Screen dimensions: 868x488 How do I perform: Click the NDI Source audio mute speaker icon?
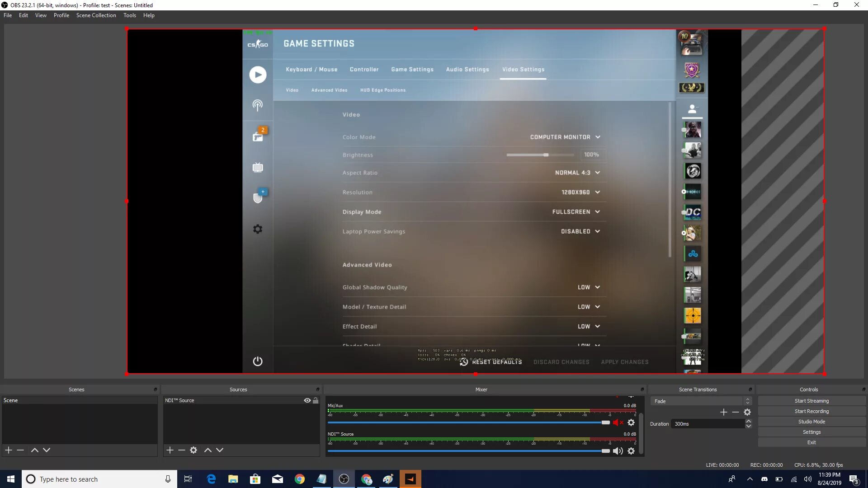(x=617, y=450)
